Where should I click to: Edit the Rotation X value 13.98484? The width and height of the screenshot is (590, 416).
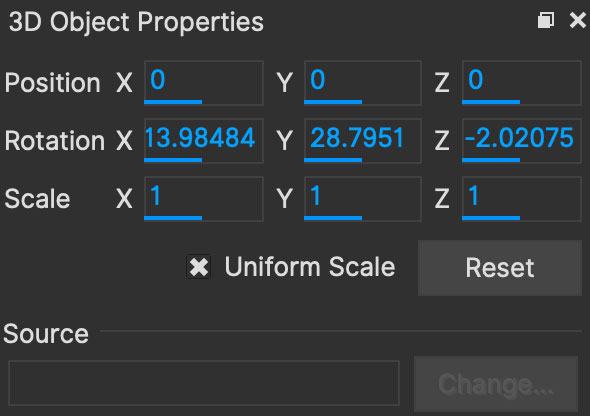tap(204, 141)
